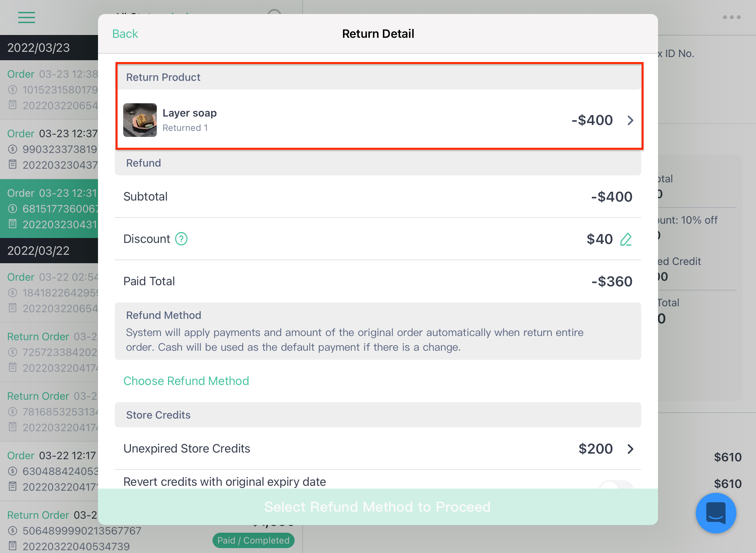Select the Order 03-22 12:17 entry
This screenshot has height=553, width=756.
click(49, 471)
